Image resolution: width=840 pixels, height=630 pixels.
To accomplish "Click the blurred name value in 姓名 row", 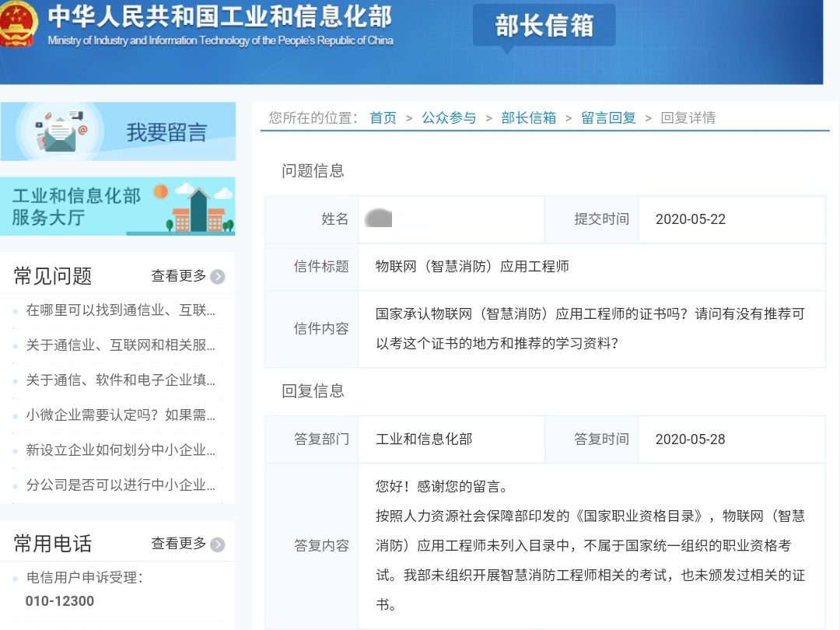I will coord(378,219).
